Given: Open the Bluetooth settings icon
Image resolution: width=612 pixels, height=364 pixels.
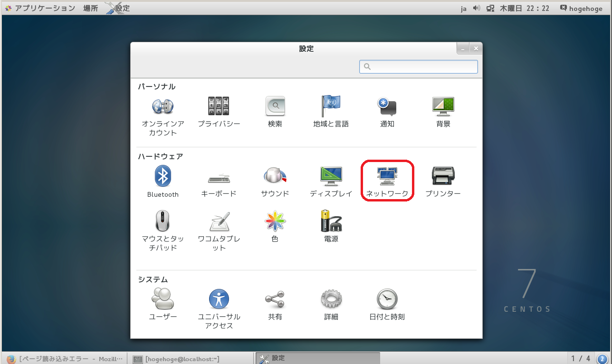Looking at the screenshot, I should [x=163, y=182].
